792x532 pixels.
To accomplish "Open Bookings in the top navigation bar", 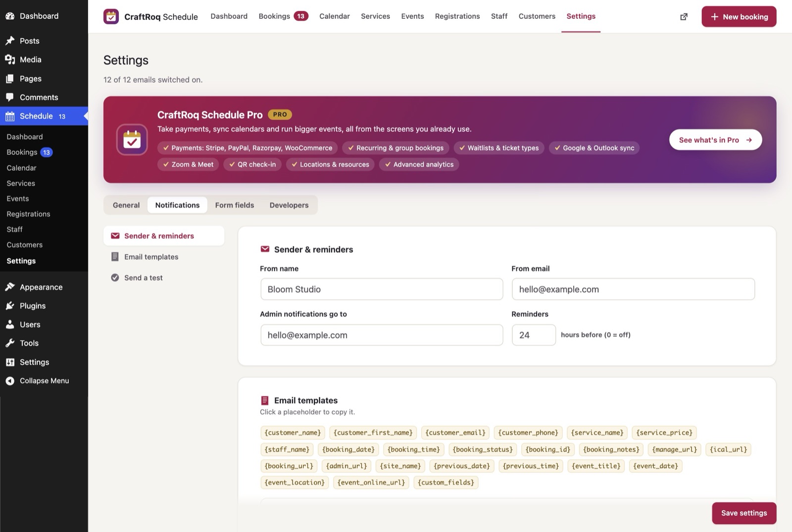I will click(283, 16).
